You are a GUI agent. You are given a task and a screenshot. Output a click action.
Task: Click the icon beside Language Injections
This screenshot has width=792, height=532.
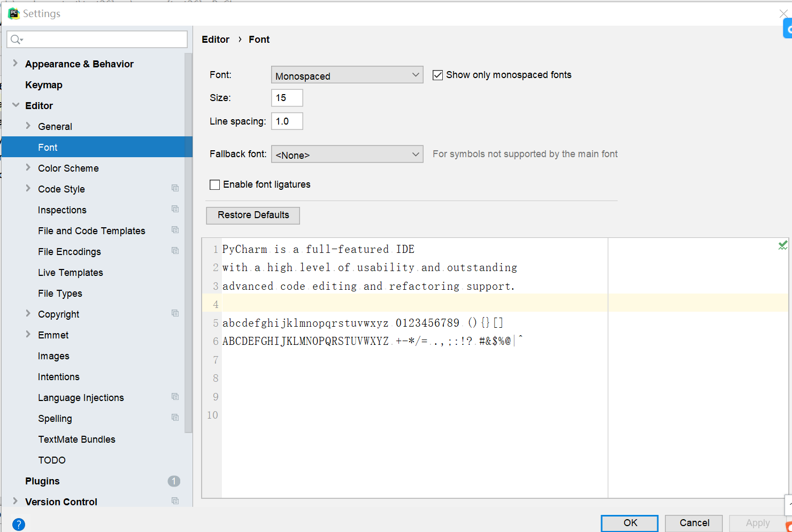tap(175, 397)
